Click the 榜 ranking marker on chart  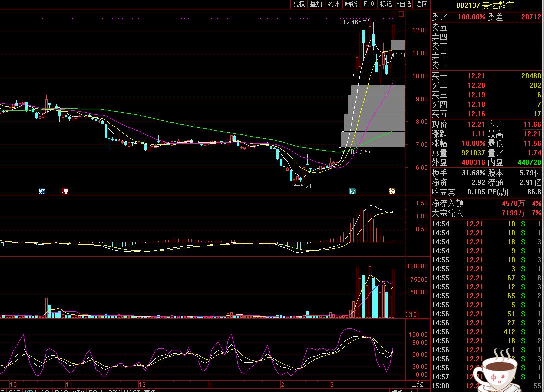tap(392, 191)
